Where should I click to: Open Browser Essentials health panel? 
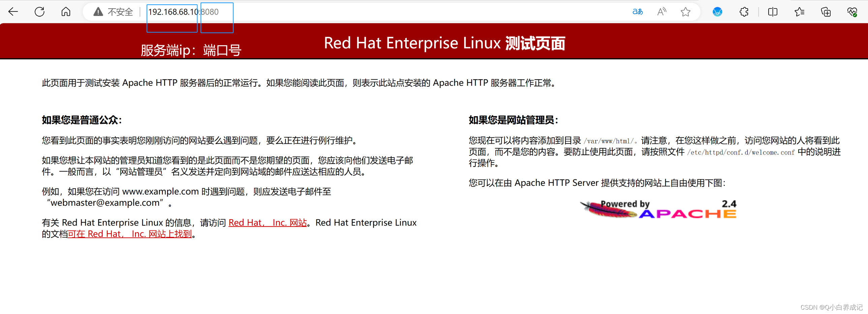click(x=852, y=12)
